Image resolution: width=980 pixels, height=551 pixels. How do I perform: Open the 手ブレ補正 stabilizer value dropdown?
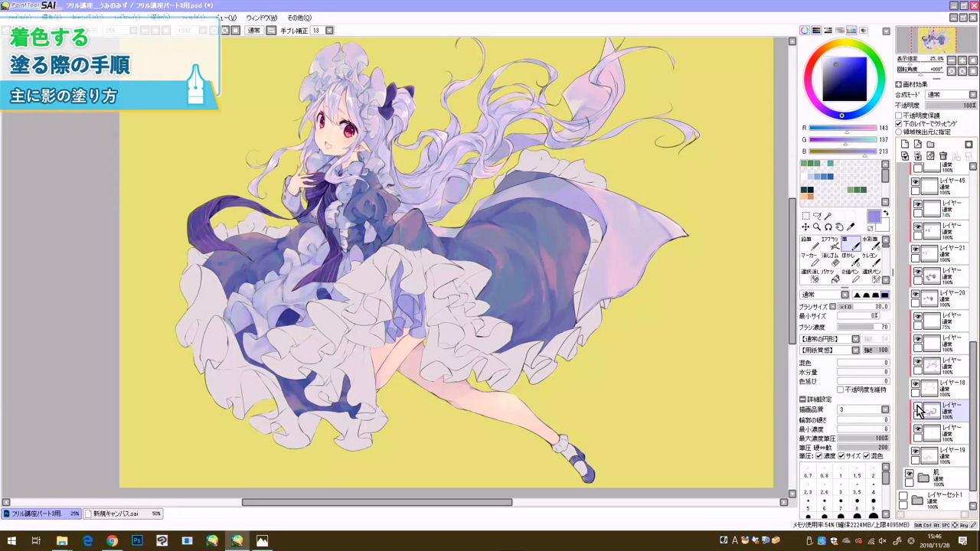point(329,31)
